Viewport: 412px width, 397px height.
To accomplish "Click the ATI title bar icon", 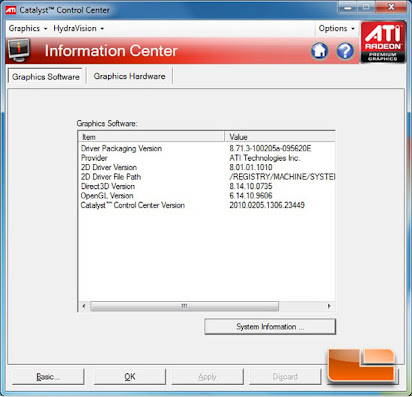I will (11, 10).
